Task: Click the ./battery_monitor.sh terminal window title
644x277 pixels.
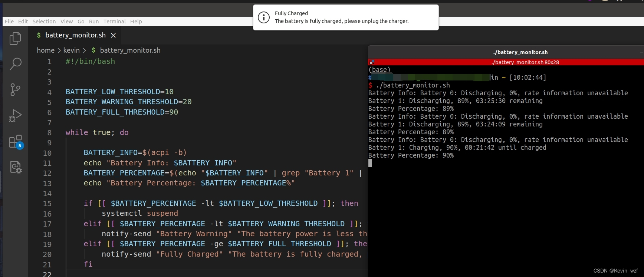Action: 520,52
